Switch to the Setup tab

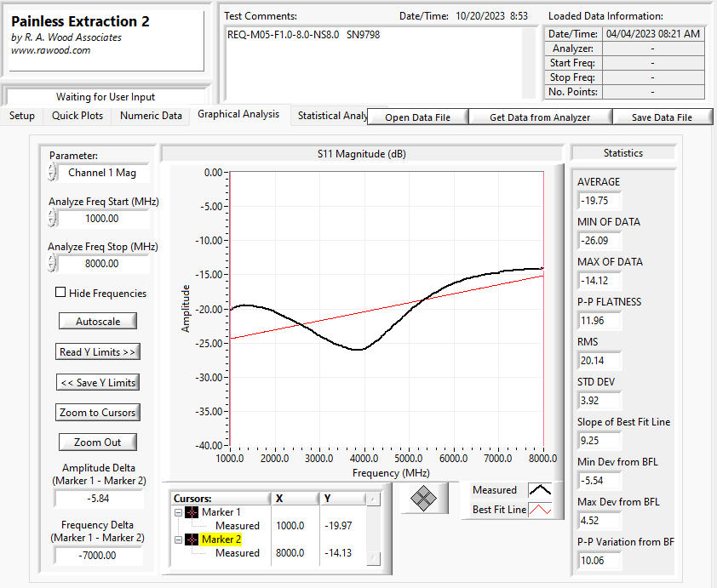pyautogui.click(x=22, y=116)
